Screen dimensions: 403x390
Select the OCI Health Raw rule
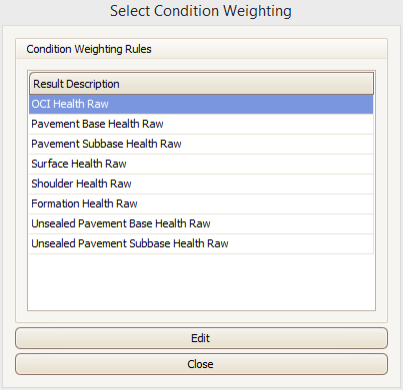[201, 104]
